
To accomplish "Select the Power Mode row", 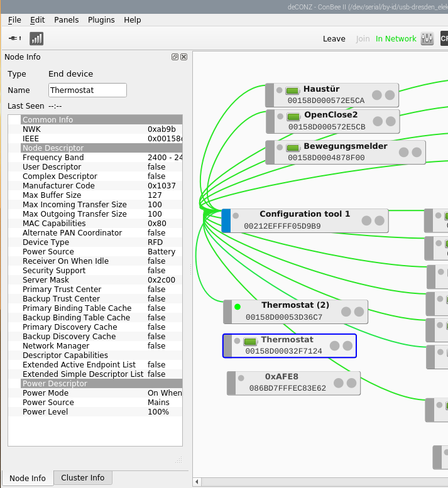I will (96, 393).
